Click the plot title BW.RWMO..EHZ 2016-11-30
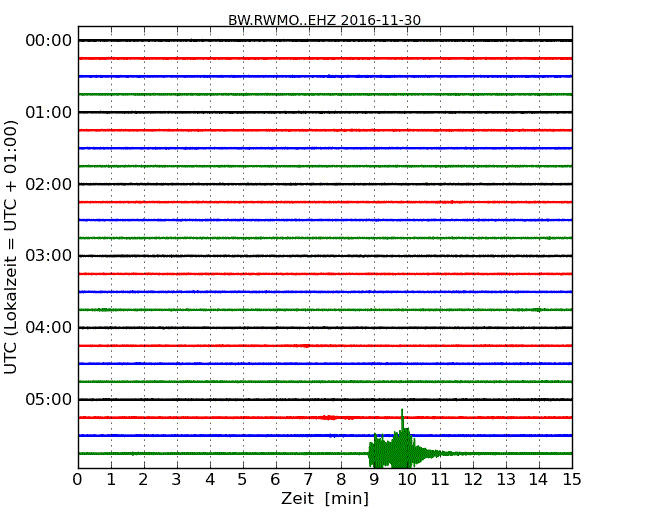The image size is (650, 520). 325,20
